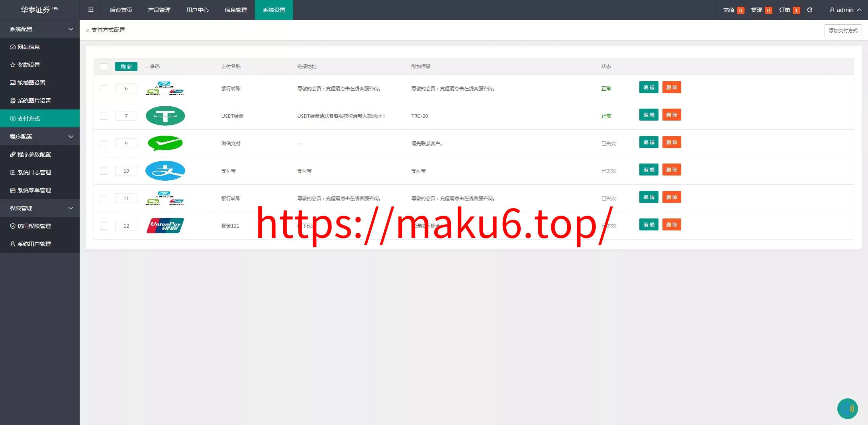The image size is (868, 425).
Task: Click the sort order field showing 7
Action: tap(126, 116)
